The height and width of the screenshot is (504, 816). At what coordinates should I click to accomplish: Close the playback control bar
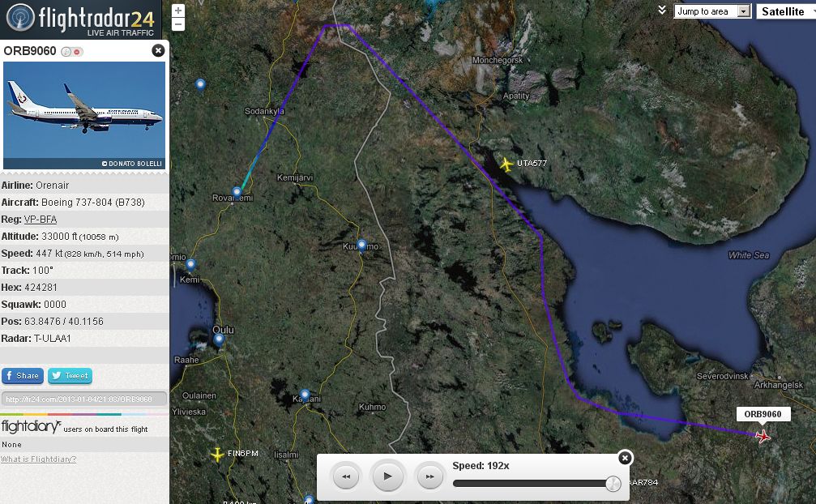click(624, 458)
